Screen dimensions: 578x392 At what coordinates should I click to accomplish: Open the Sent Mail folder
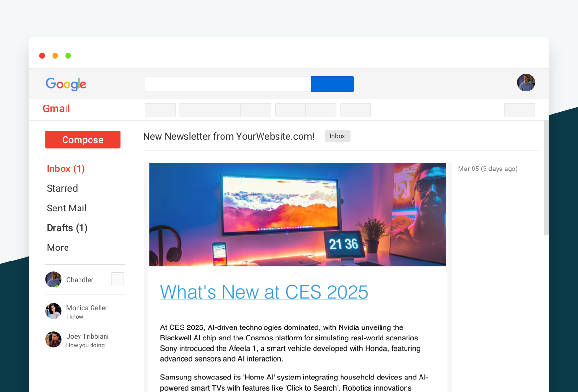click(66, 208)
